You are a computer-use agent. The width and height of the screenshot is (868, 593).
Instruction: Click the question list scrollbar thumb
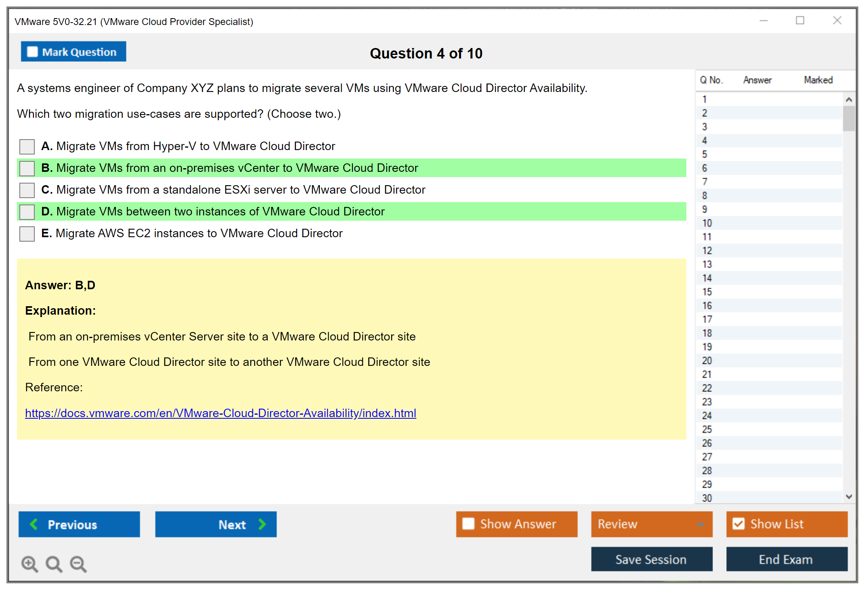pos(849,118)
